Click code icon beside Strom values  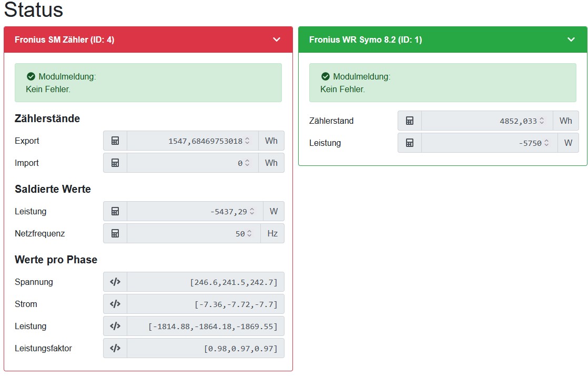115,304
